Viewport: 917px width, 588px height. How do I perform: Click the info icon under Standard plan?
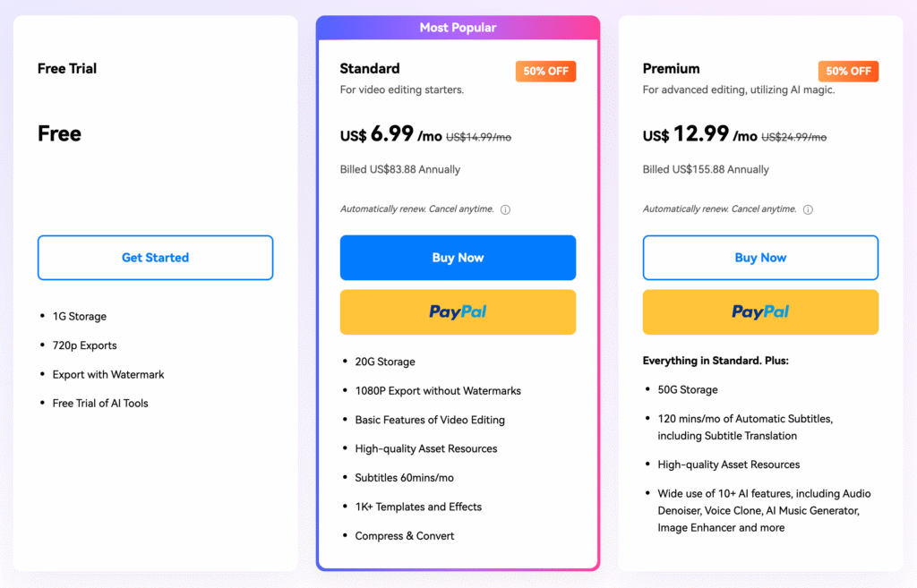(505, 209)
